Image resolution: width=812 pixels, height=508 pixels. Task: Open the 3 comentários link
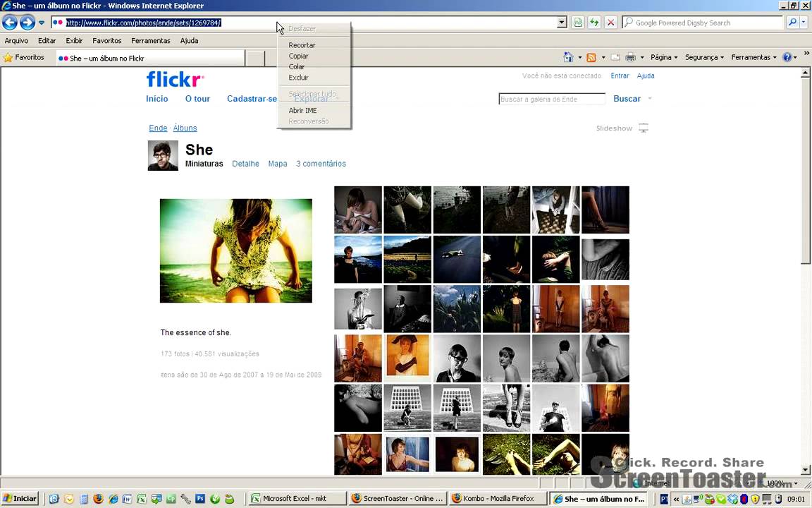pyautogui.click(x=321, y=164)
